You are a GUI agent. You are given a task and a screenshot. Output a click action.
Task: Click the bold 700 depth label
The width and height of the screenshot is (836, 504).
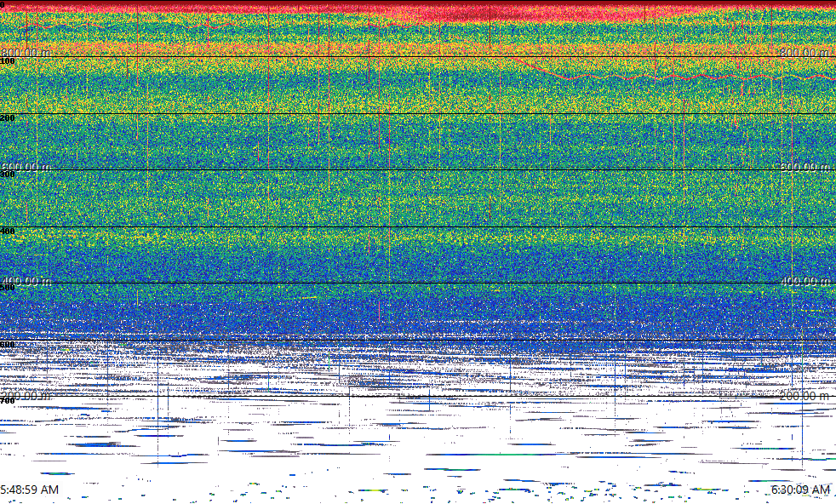pyautogui.click(x=8, y=401)
